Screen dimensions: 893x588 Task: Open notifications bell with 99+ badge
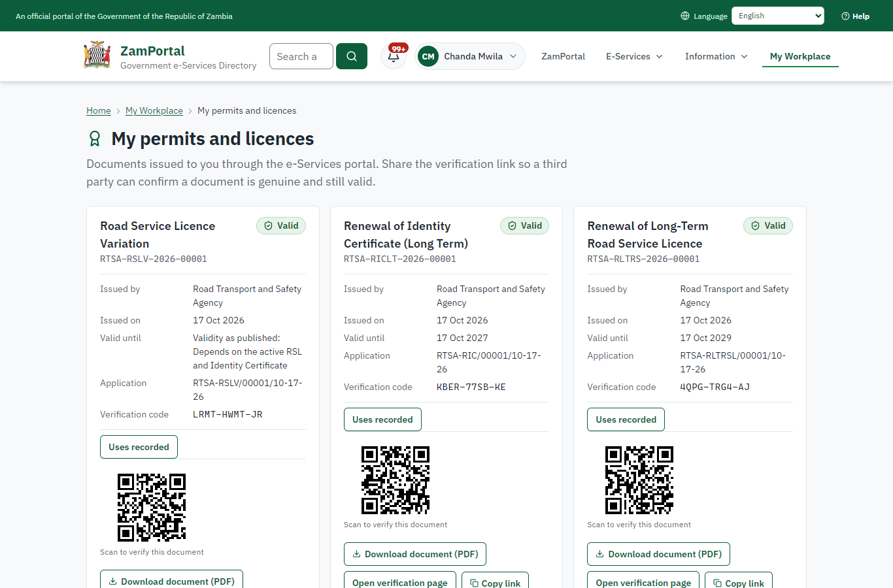point(394,56)
